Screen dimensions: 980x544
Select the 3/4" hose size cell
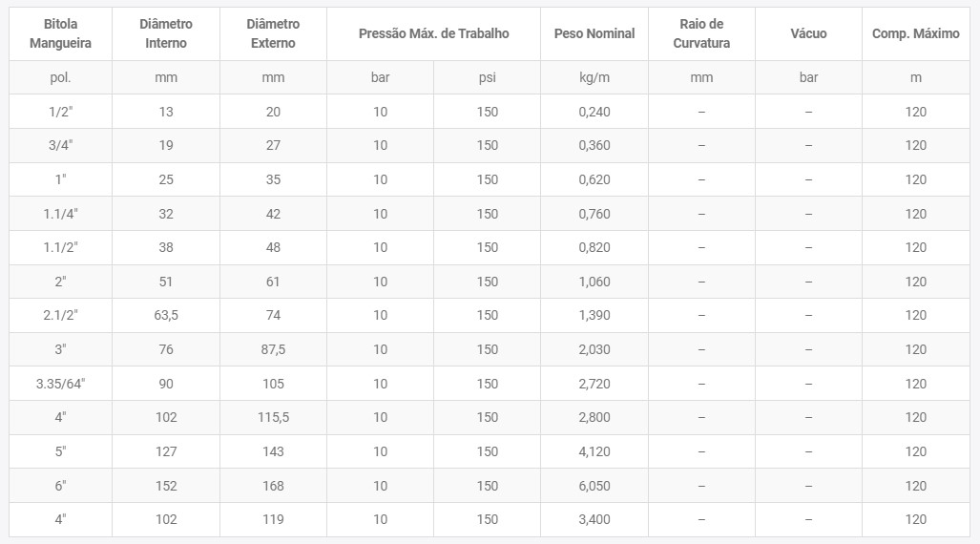tap(61, 145)
